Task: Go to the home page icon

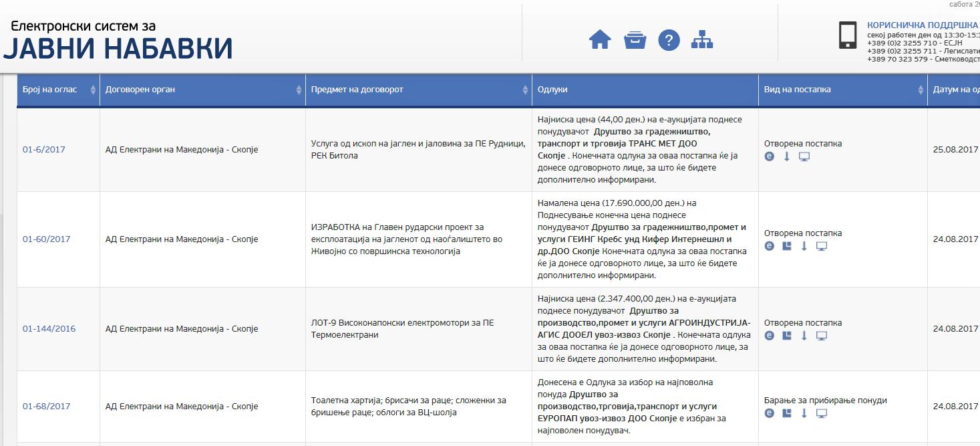Action: tap(600, 40)
